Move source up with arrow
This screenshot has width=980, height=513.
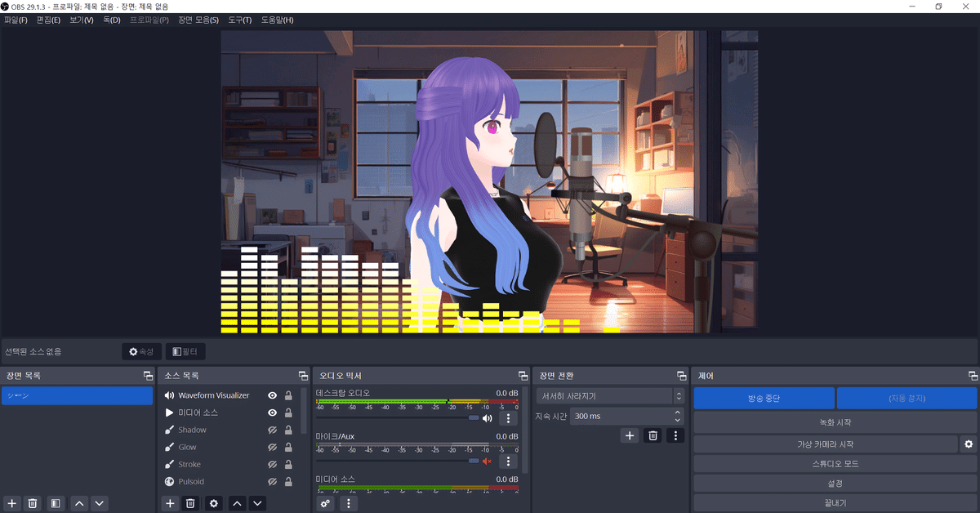point(237,503)
